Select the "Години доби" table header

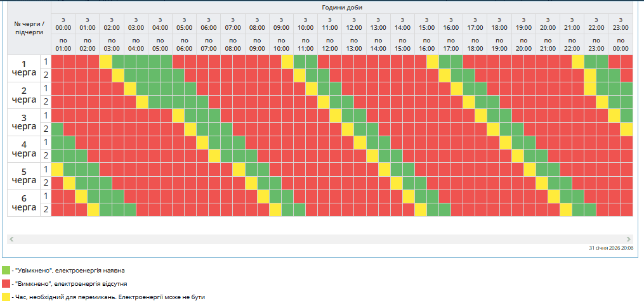(341, 8)
